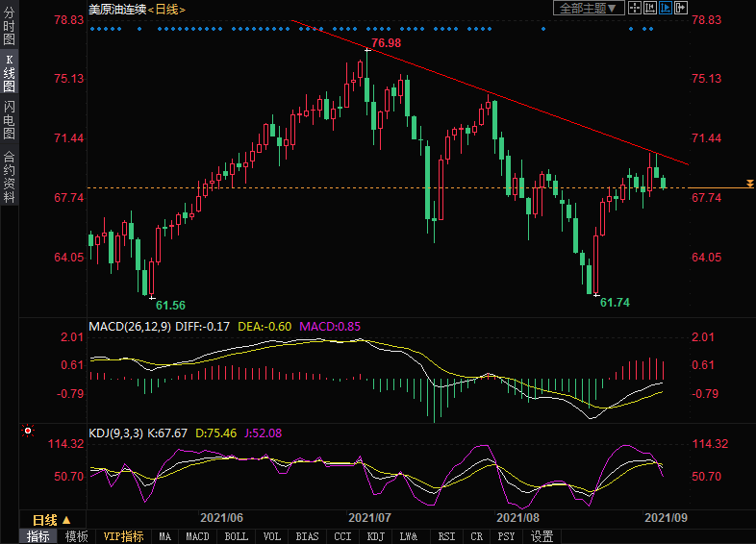Open the 全部主题 theme dropdown
The width and height of the screenshot is (756, 544).
tap(589, 8)
